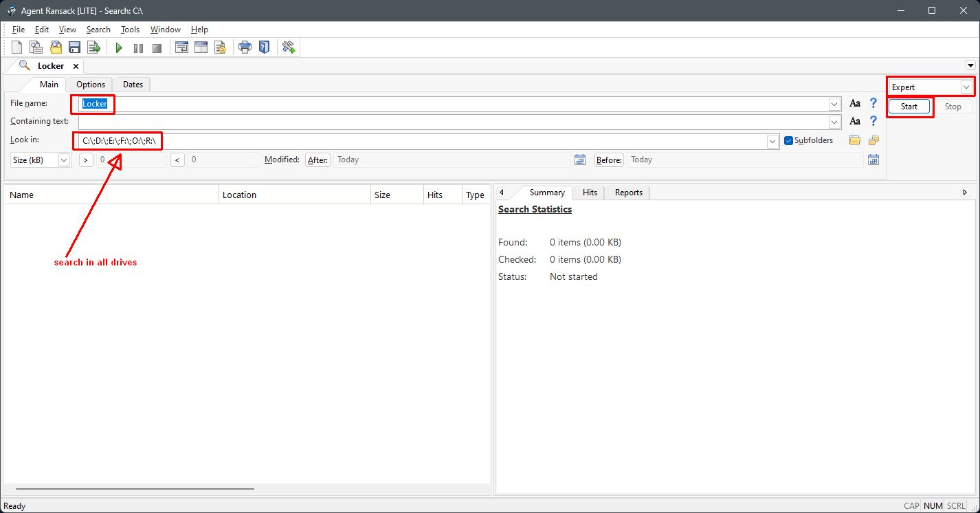Viewport: 980px width, 513px height.
Task: Open configuration via the page with gear icon
Action: point(220,47)
